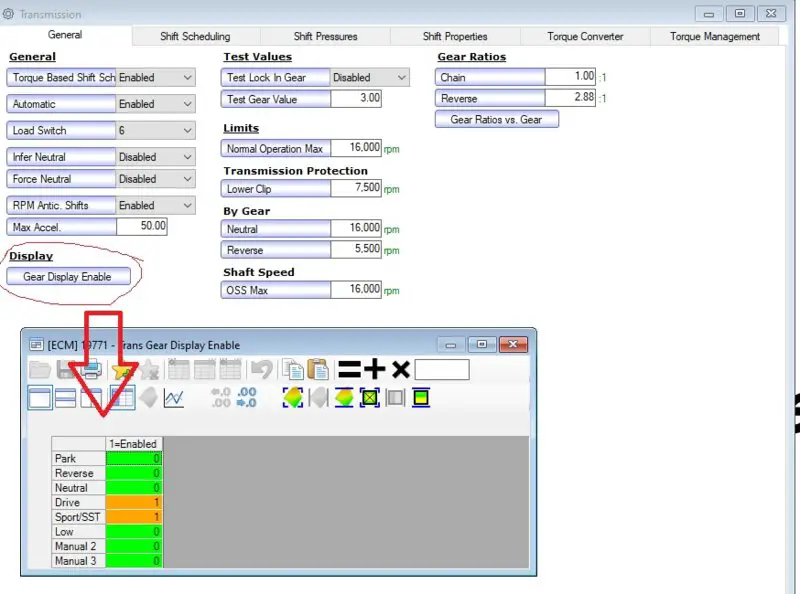Go to the Torque Converter tab
The width and height of the screenshot is (800, 594).
tap(585, 36)
